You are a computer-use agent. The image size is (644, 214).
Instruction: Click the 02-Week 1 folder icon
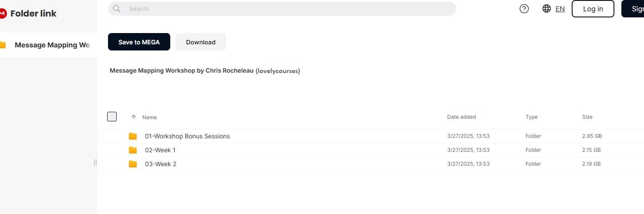(x=133, y=150)
